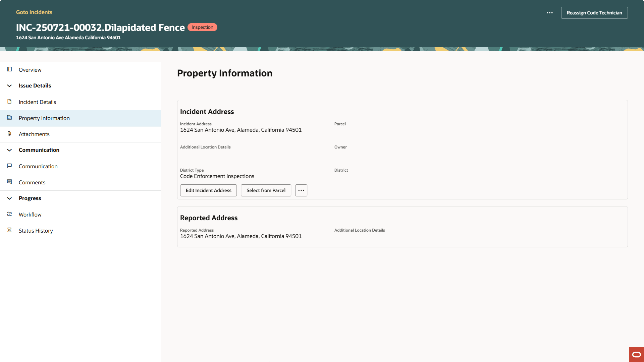644x362 pixels.
Task: Click the Overview panel icon in sidebar
Action: (x=9, y=69)
